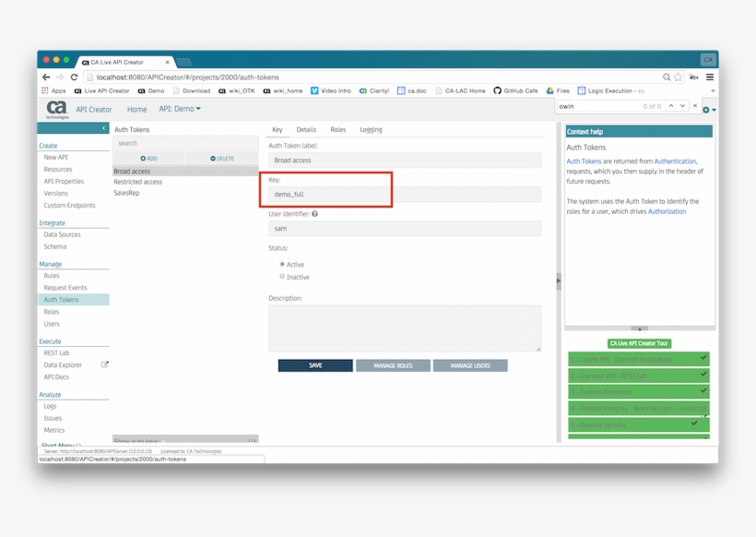Open the API: Demo dropdown
This screenshot has height=537, width=756.
click(180, 109)
